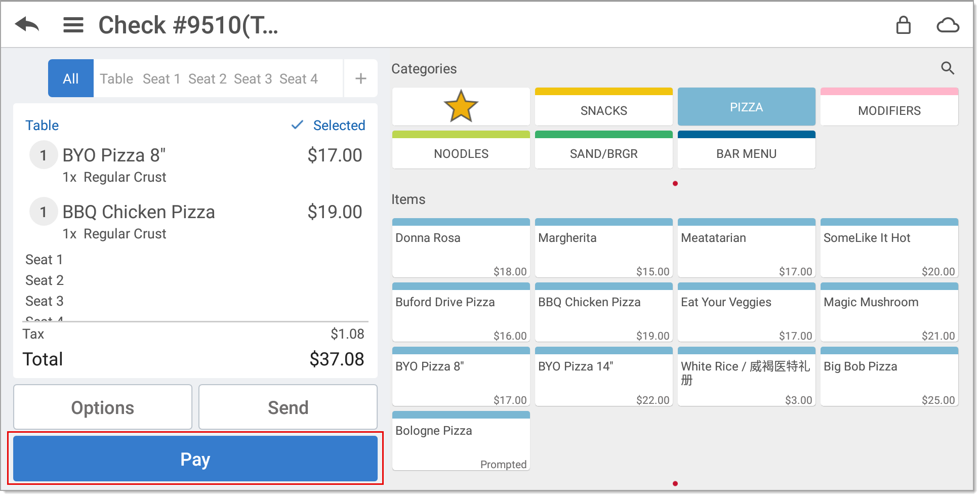Expand Seat 1 section in check
Image resolution: width=980 pixels, height=497 pixels.
45,260
